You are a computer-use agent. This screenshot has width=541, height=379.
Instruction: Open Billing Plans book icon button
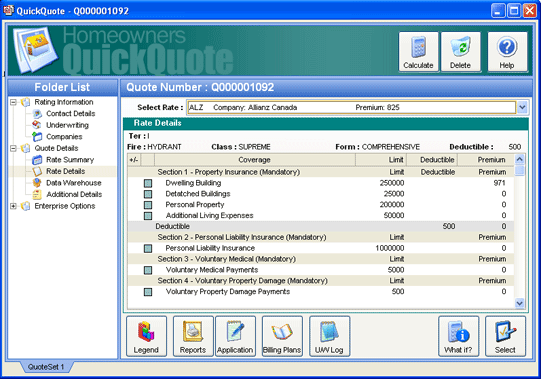pos(282,336)
